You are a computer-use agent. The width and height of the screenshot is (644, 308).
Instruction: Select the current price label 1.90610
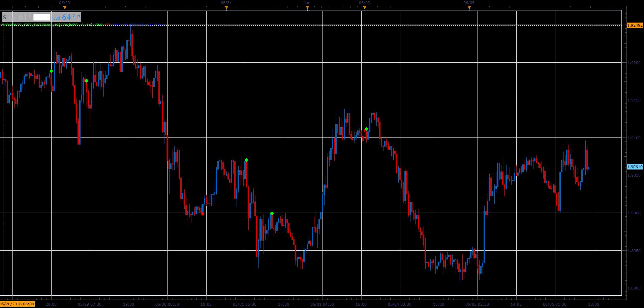coord(635,167)
